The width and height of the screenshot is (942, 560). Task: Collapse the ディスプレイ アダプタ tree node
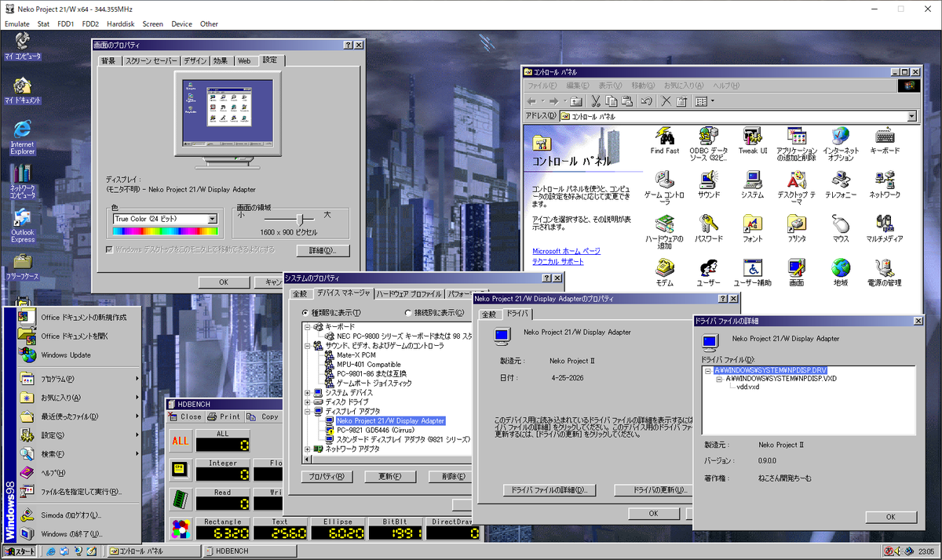(x=308, y=411)
